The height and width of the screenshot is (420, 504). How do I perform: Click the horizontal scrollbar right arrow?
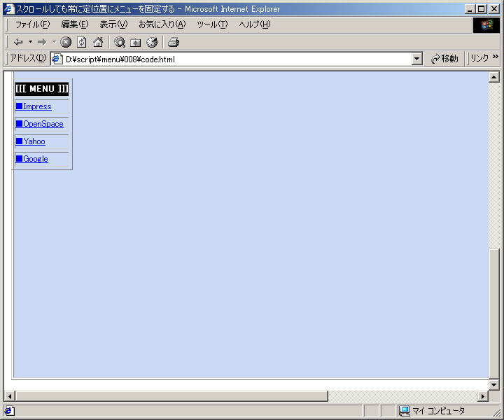coord(483,396)
